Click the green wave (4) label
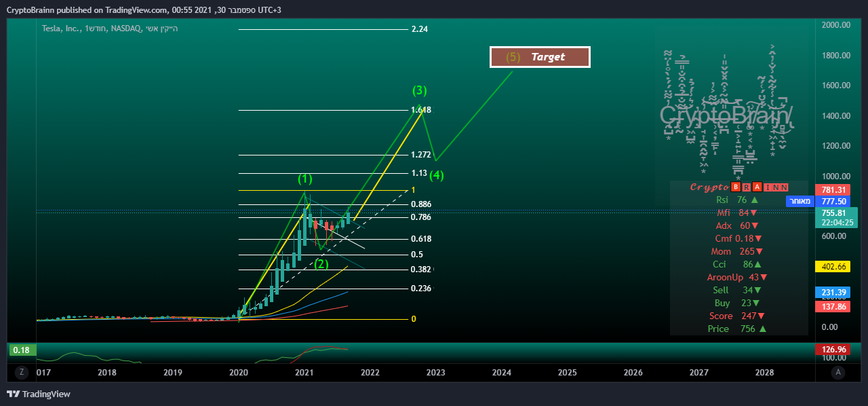868x406 pixels. pos(436,176)
